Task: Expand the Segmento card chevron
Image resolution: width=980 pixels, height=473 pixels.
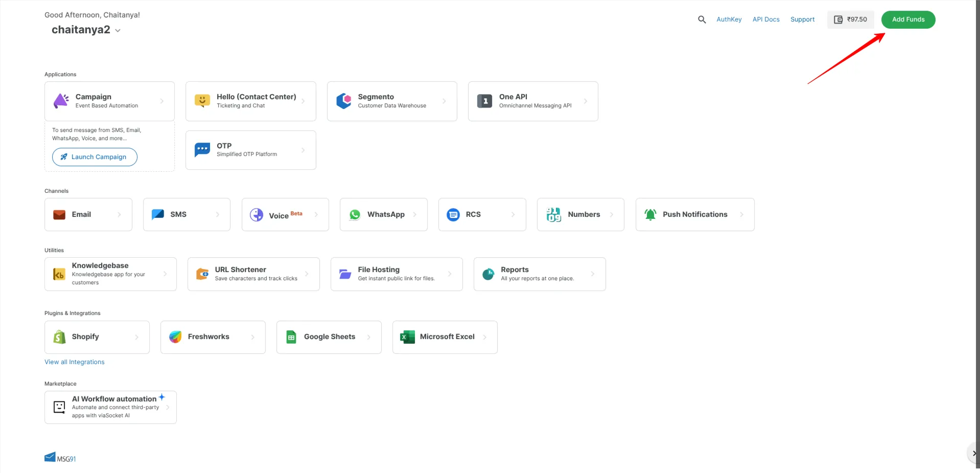Action: tap(445, 101)
